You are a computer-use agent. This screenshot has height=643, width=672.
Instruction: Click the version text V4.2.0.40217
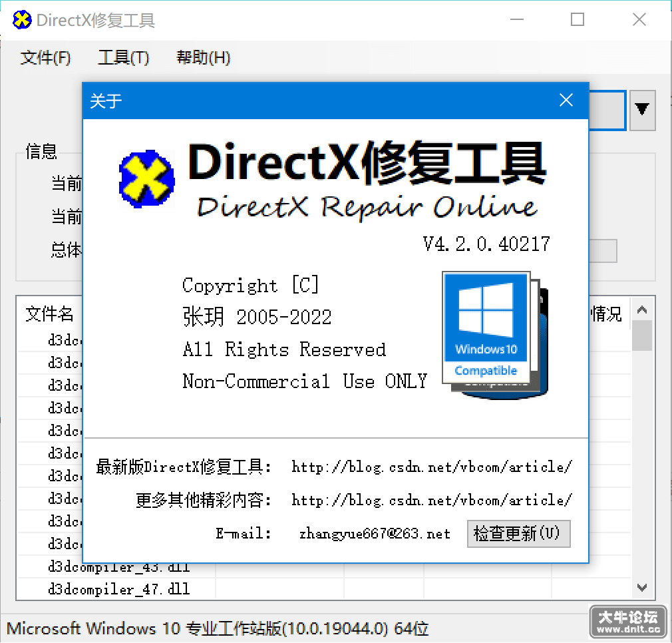click(x=486, y=244)
